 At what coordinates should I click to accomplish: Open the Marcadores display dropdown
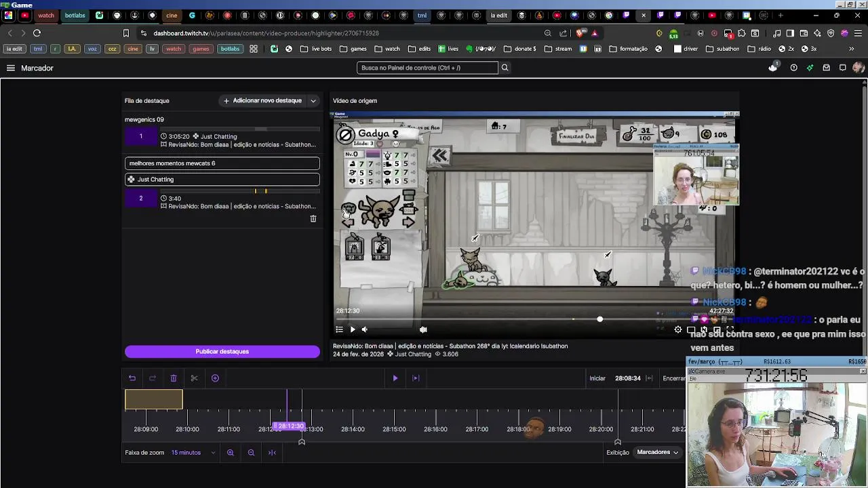coord(657,453)
